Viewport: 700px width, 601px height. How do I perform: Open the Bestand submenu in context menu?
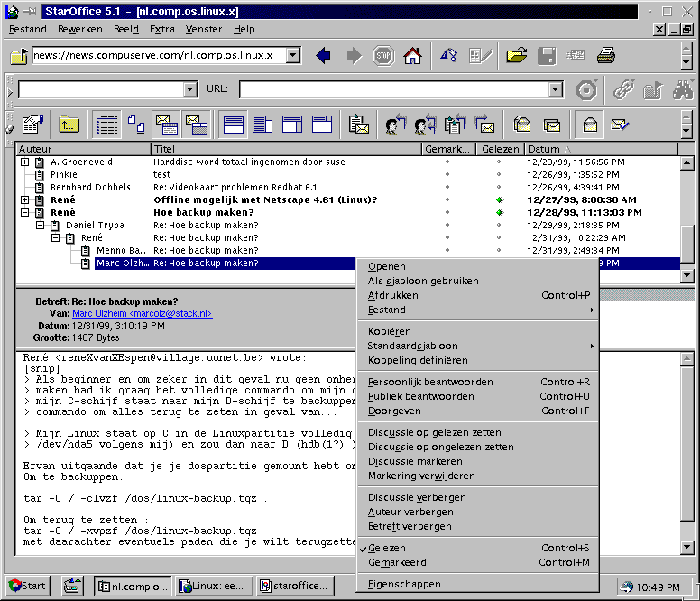tap(478, 310)
